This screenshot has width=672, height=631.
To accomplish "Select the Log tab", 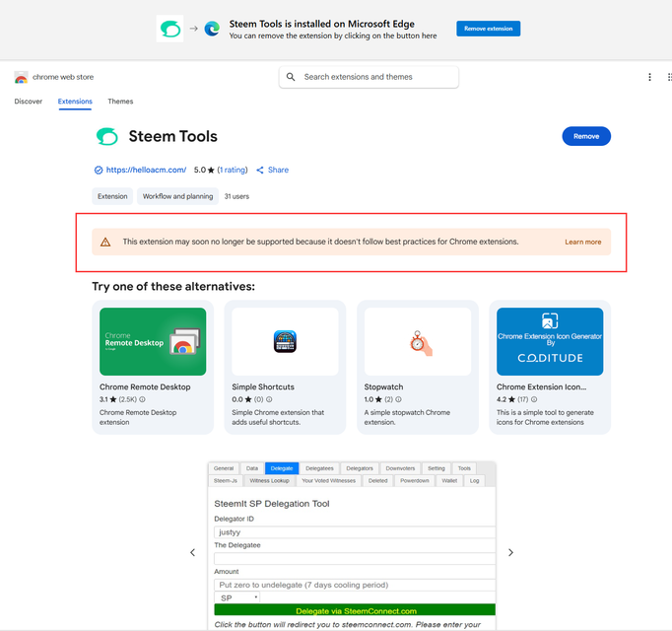I will click(474, 481).
